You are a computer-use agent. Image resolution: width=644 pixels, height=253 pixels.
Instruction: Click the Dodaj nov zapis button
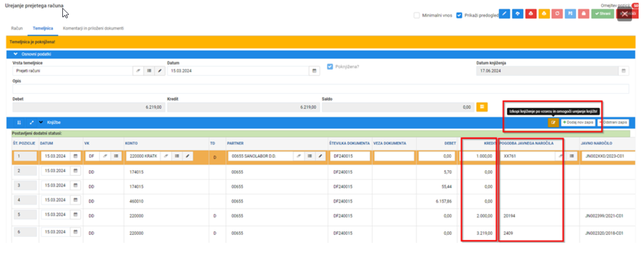coord(578,122)
